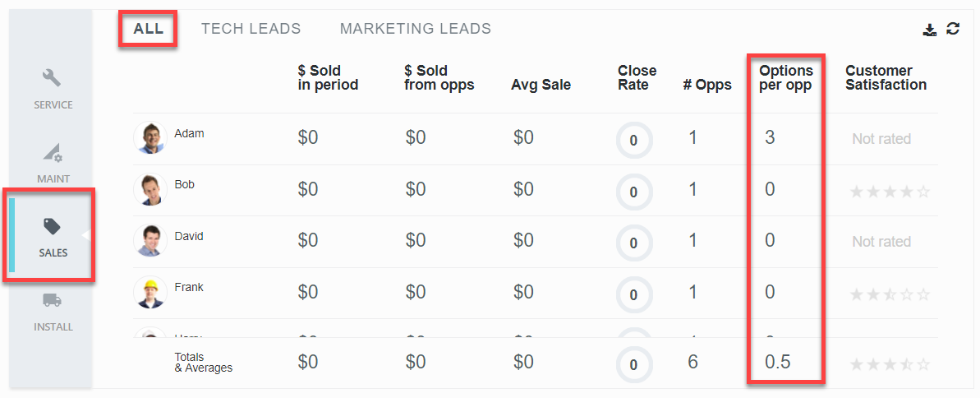Click David's profile photo
Screen dimensions: 980x398
coord(150,240)
